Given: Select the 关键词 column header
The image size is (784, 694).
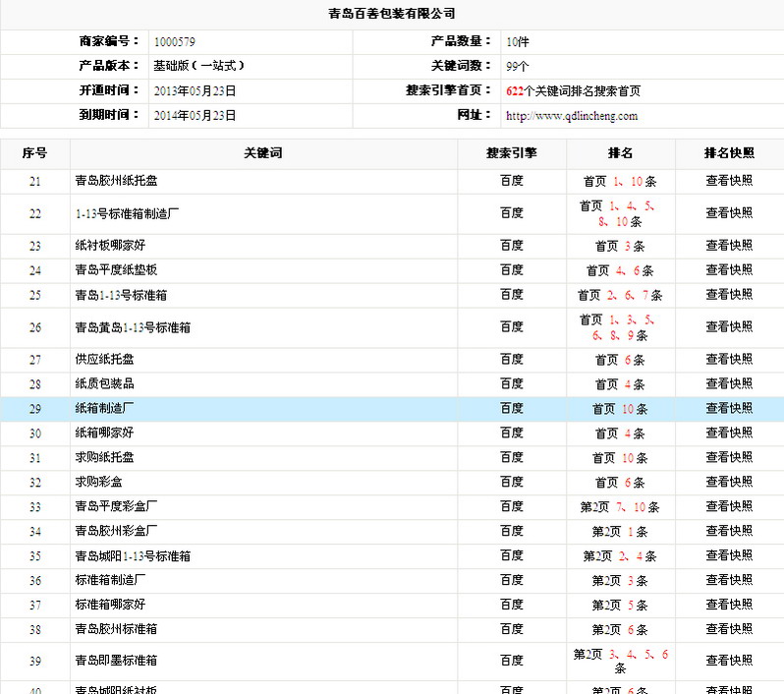Looking at the screenshot, I should pos(263,153).
